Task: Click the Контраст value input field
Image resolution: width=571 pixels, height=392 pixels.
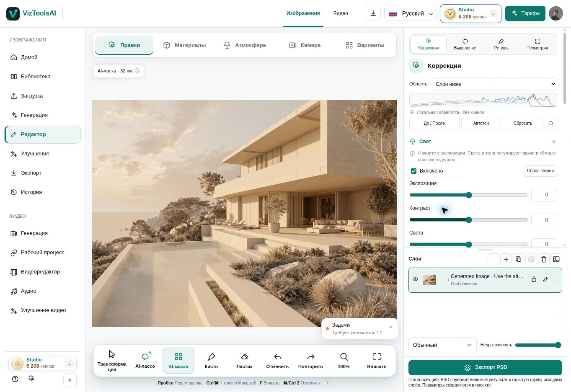Action: (x=544, y=220)
